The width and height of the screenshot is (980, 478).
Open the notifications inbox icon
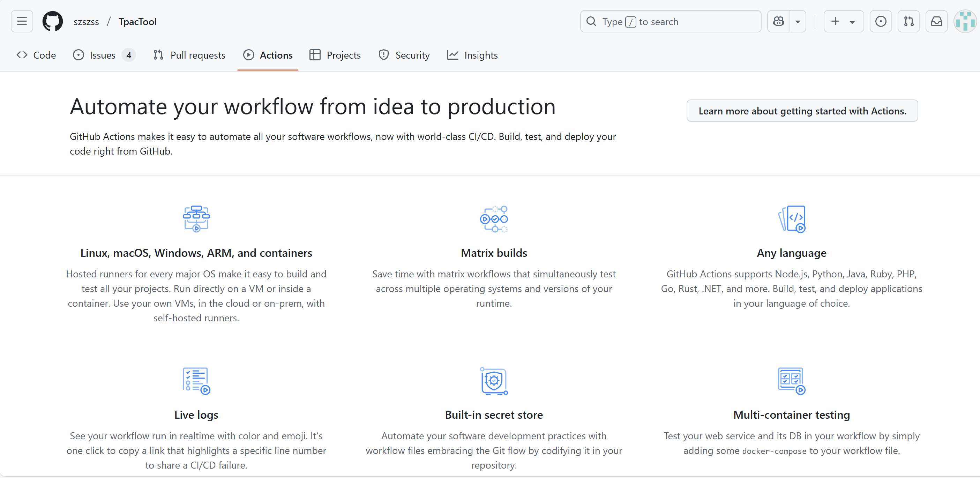click(936, 21)
